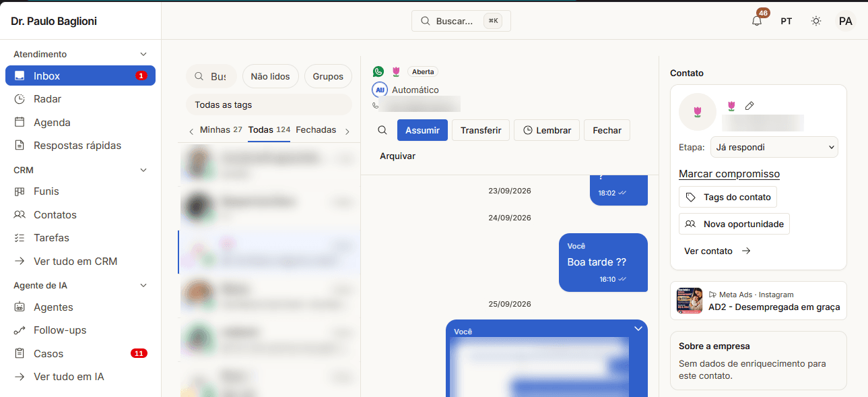
Task: Click the Transferir button
Action: click(x=481, y=130)
